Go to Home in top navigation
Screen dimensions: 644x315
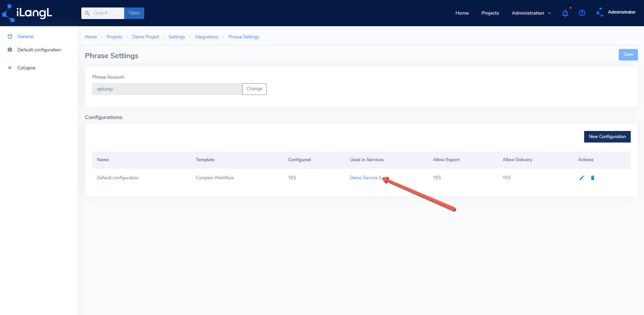click(462, 13)
